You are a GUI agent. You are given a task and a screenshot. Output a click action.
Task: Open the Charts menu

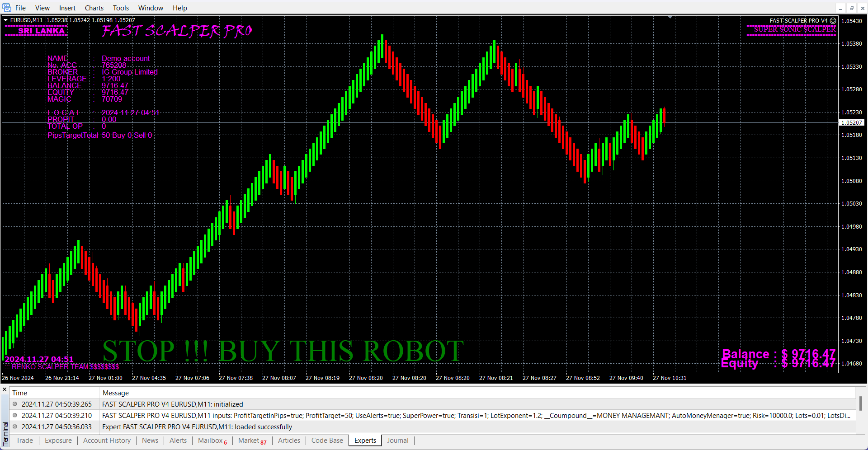tap(94, 8)
